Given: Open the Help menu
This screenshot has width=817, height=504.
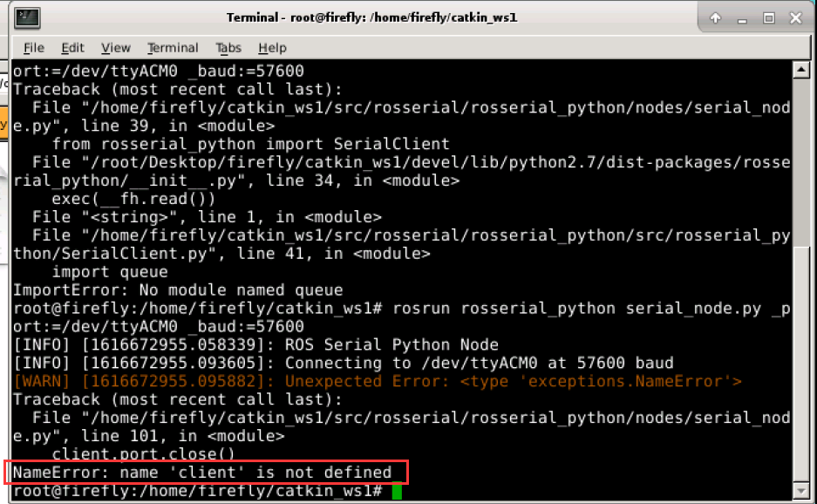Looking at the screenshot, I should (x=271, y=48).
